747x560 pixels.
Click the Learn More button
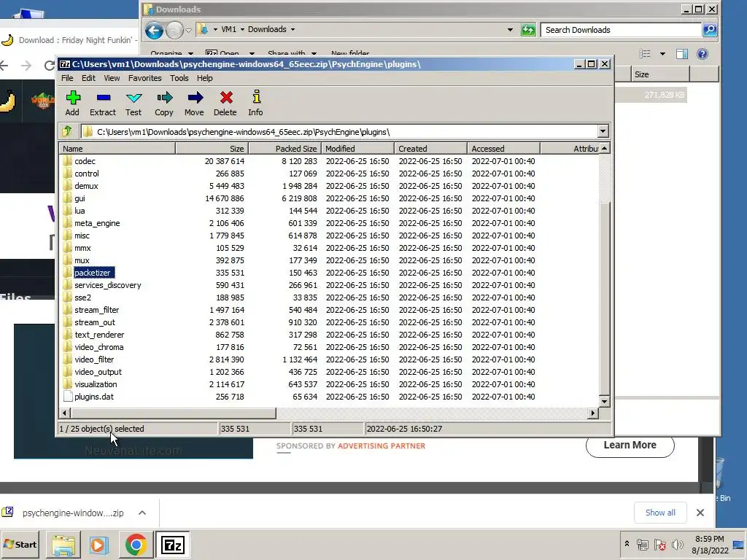point(630,446)
